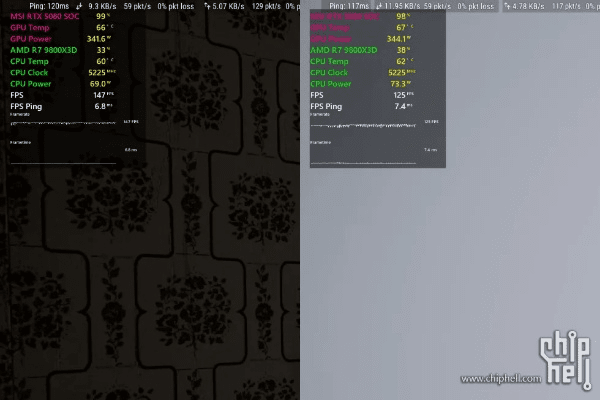
Task: Click the download arrow icon beside 9.3 KB/s
Action: coord(79,6)
